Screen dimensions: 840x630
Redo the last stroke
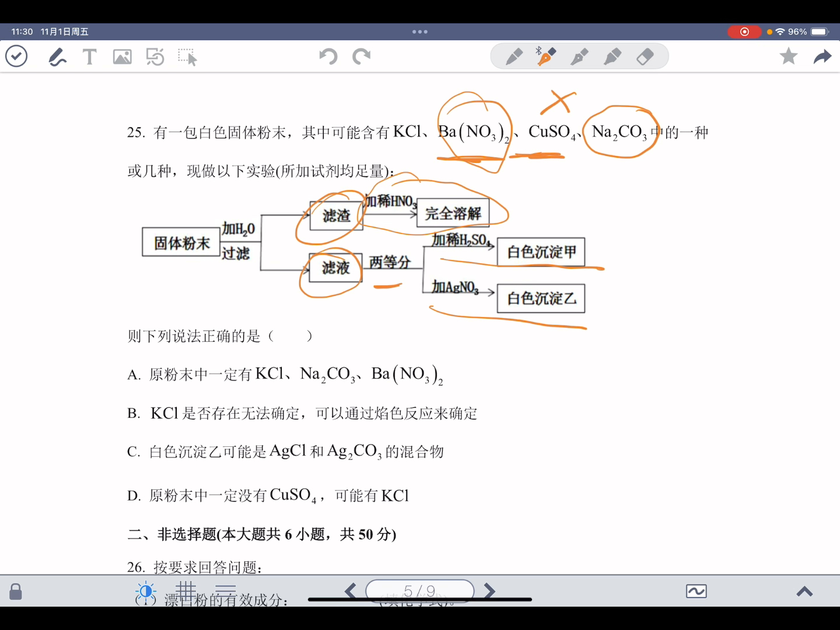[362, 57]
